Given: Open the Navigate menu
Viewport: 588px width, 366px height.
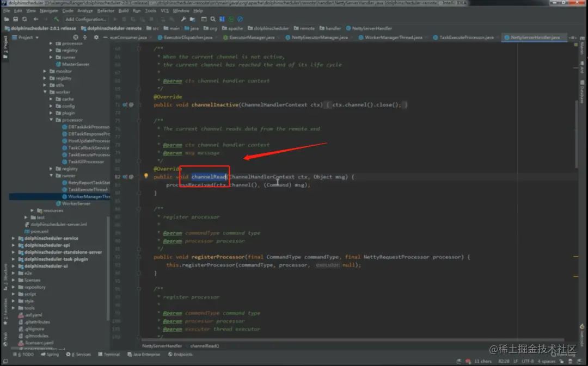Looking at the screenshot, I should pyautogui.click(x=49, y=11).
